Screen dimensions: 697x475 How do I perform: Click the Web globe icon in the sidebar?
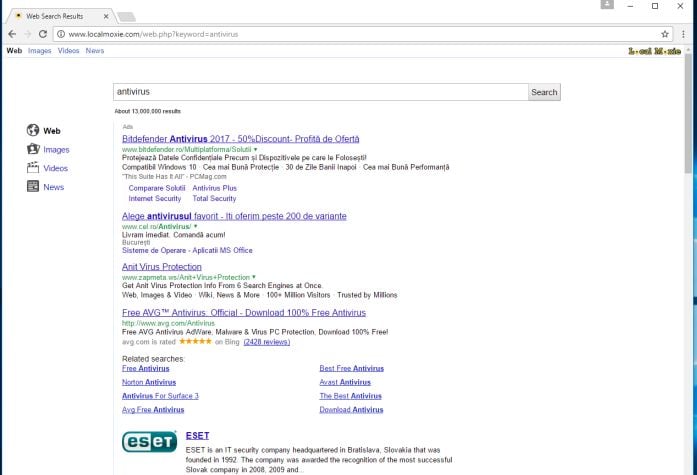[x=33, y=130]
